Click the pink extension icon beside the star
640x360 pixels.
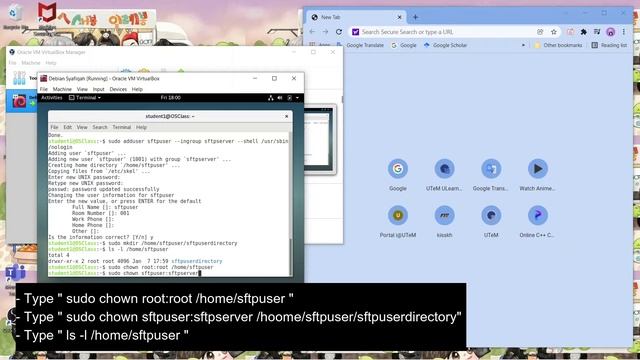click(571, 32)
